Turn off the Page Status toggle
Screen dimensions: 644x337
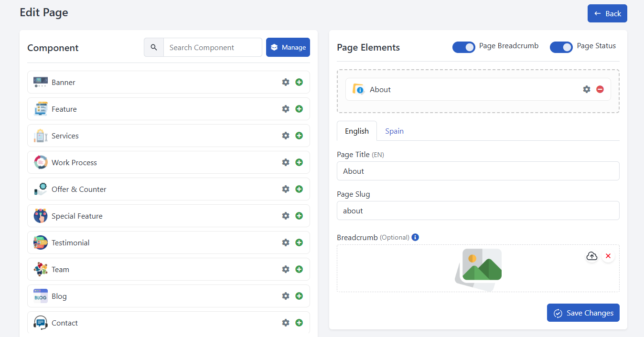(561, 47)
